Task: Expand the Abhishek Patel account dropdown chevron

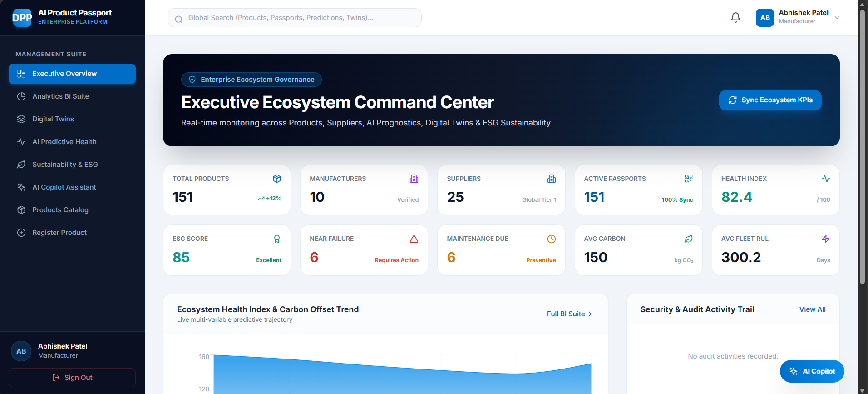Action: [837, 18]
